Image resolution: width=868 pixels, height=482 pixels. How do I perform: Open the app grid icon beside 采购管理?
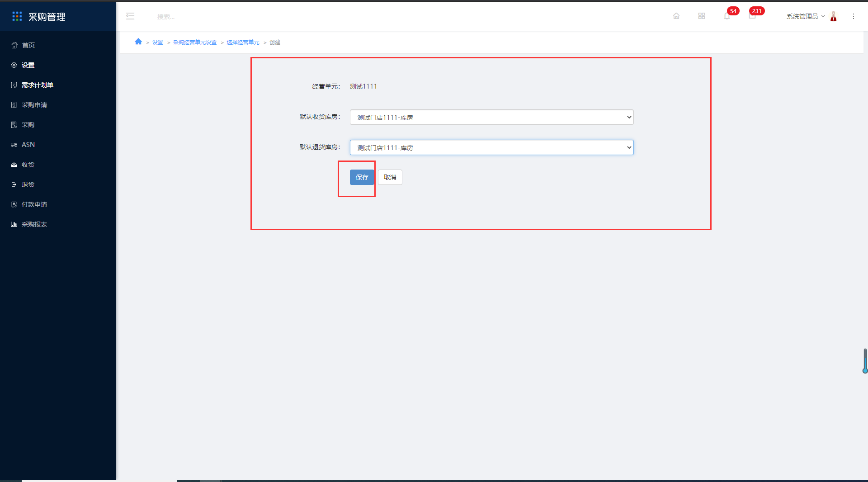17,17
